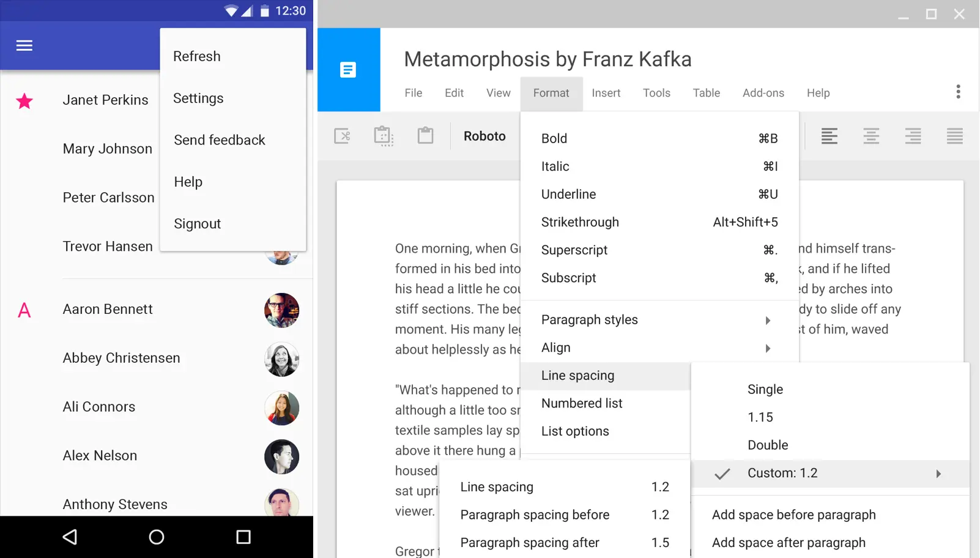This screenshot has width=980, height=558.
Task: Open the hamburger navigation menu
Action: pyautogui.click(x=24, y=46)
